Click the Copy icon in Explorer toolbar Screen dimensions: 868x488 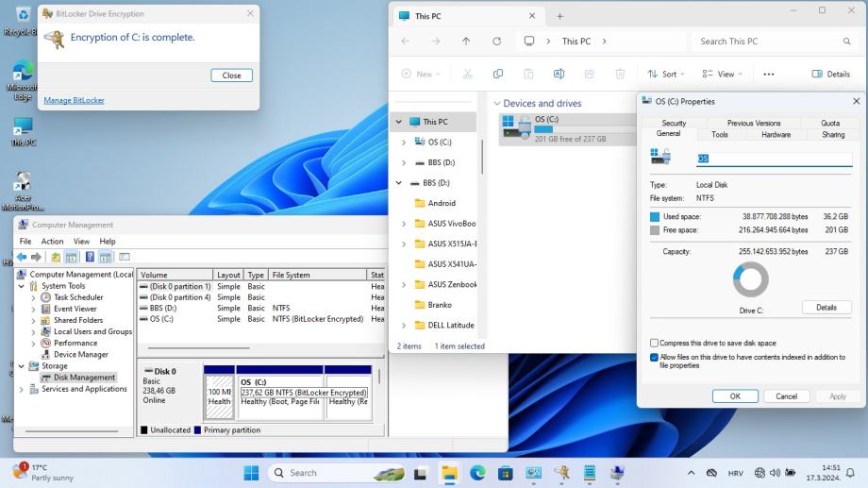(498, 74)
